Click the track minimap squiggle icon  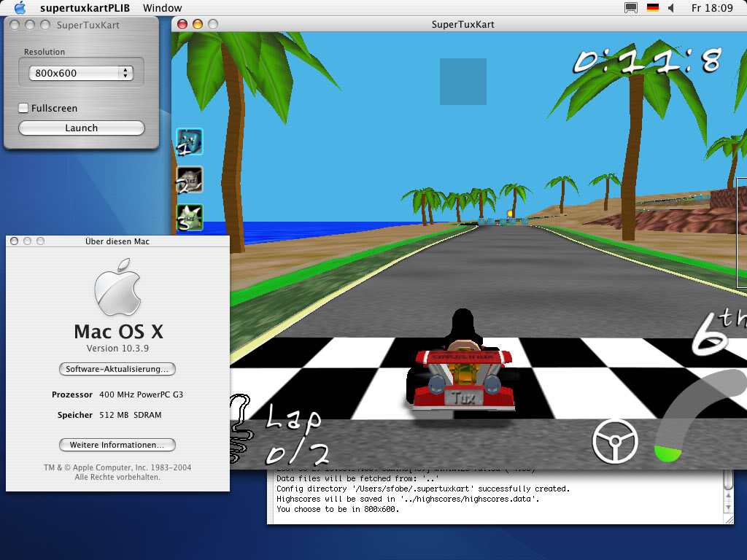pos(240,428)
